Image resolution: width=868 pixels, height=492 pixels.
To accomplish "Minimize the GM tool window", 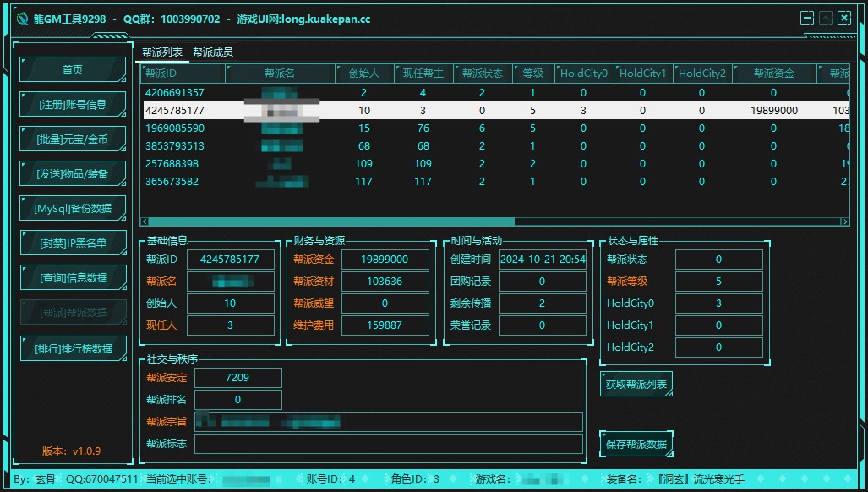I will (807, 18).
